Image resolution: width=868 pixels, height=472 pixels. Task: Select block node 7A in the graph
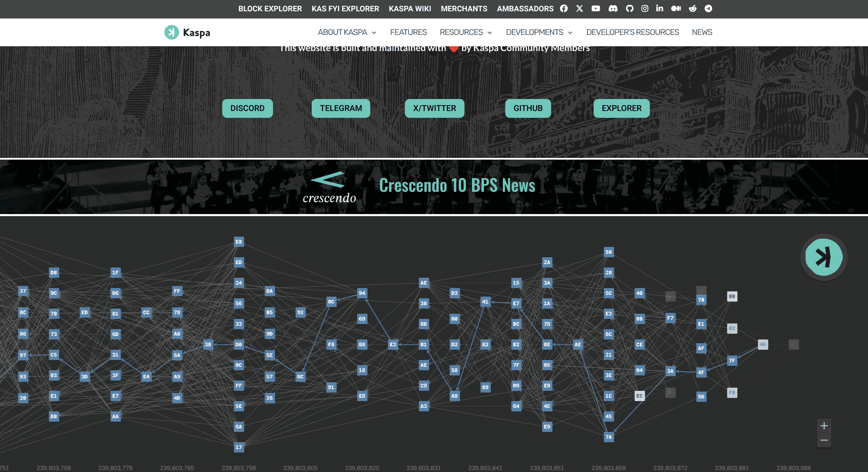(609, 437)
